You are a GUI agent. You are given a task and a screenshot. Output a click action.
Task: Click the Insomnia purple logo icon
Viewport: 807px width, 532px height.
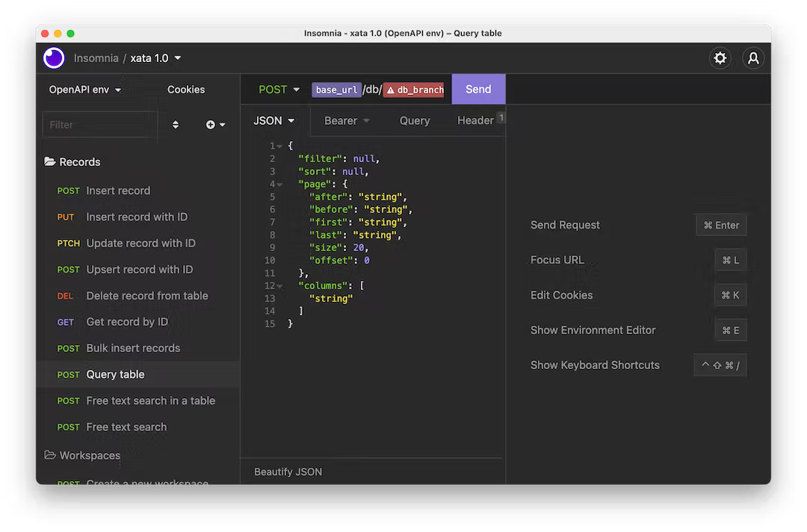click(54, 58)
